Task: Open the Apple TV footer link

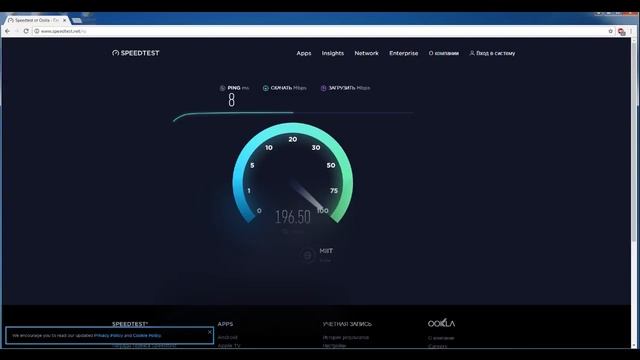Action: click(229, 346)
